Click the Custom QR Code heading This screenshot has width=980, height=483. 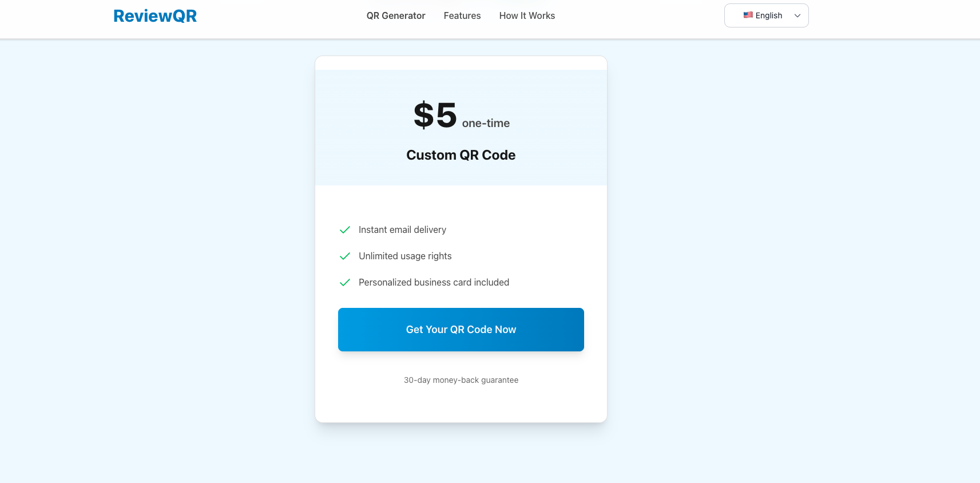[461, 155]
